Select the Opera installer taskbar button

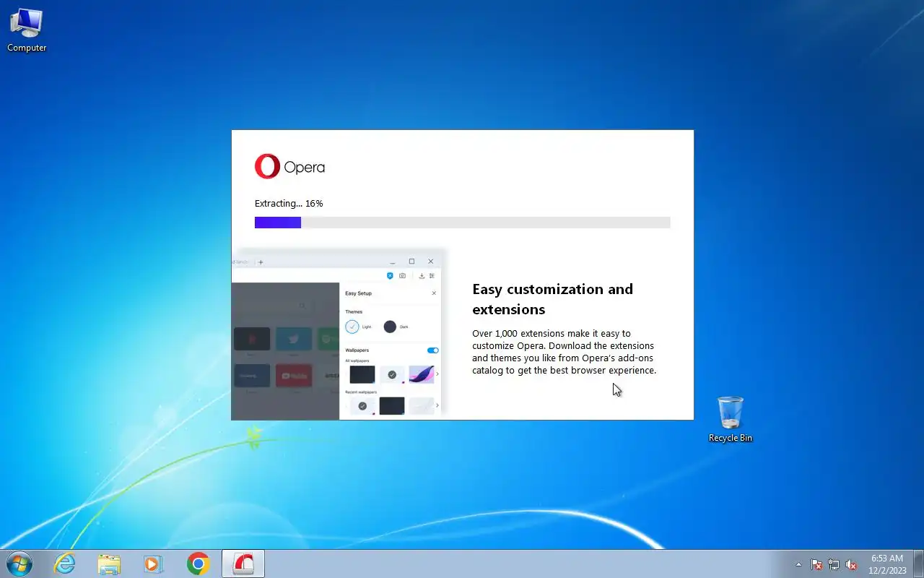click(x=243, y=564)
